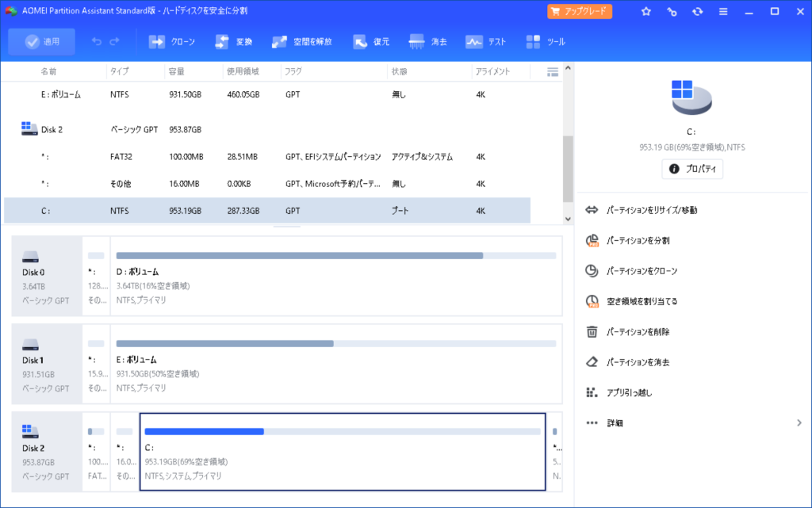Click アプリ引っ越し (App mover)
The image size is (812, 508).
[x=629, y=393]
